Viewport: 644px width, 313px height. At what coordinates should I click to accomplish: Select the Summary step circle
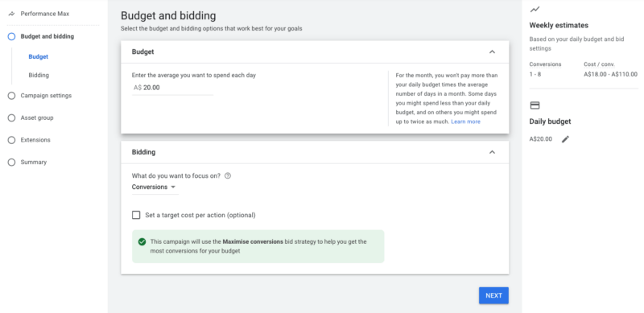[x=11, y=163]
